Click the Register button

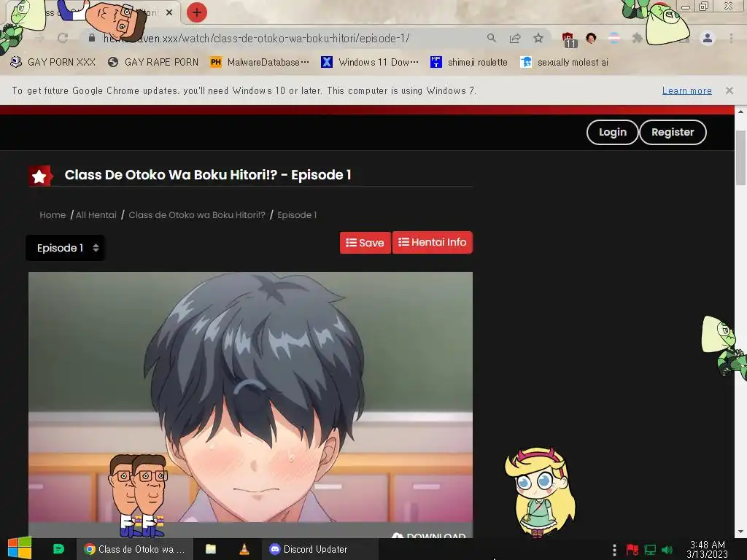pos(673,133)
